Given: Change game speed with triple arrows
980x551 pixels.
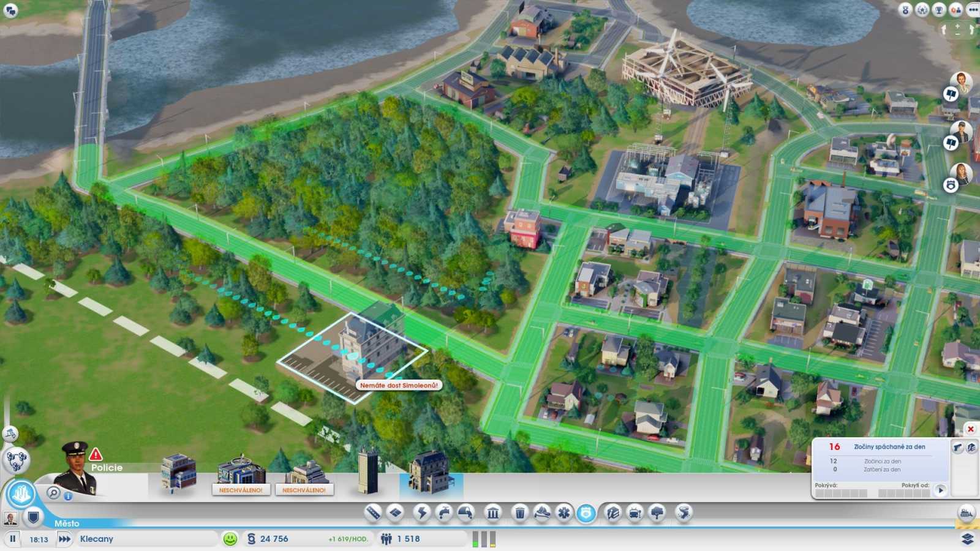Looking at the screenshot, I should [64, 539].
